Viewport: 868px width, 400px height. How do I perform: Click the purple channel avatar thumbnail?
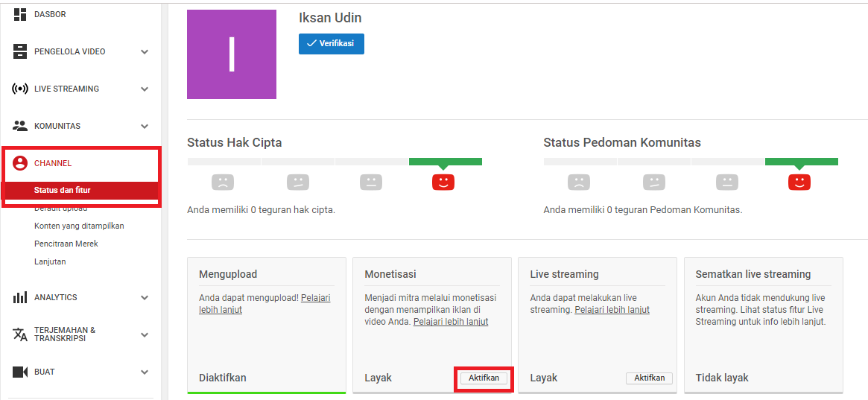pyautogui.click(x=232, y=54)
